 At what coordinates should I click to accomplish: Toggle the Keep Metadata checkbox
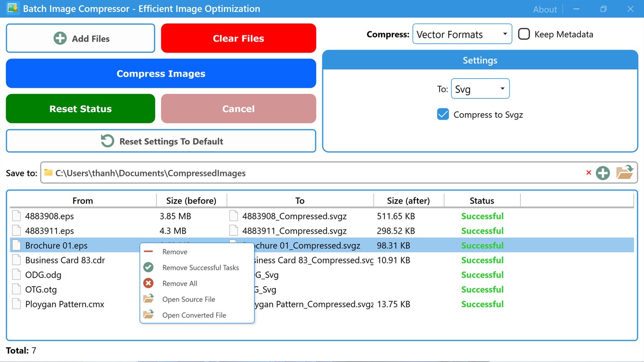coord(524,34)
